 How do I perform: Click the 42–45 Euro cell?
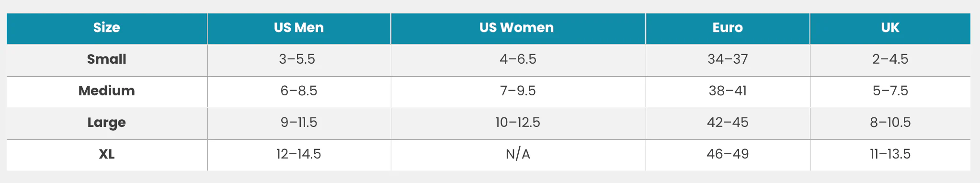[728, 123]
